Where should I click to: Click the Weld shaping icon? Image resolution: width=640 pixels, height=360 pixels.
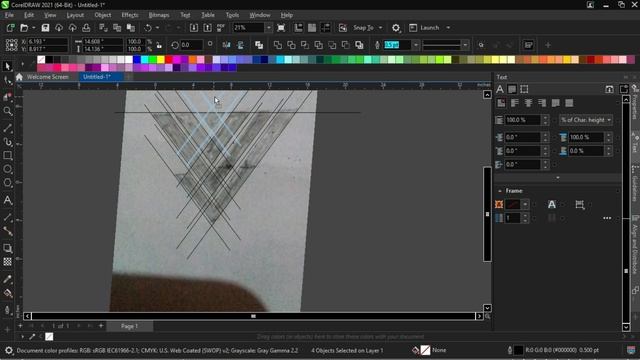coord(278,45)
